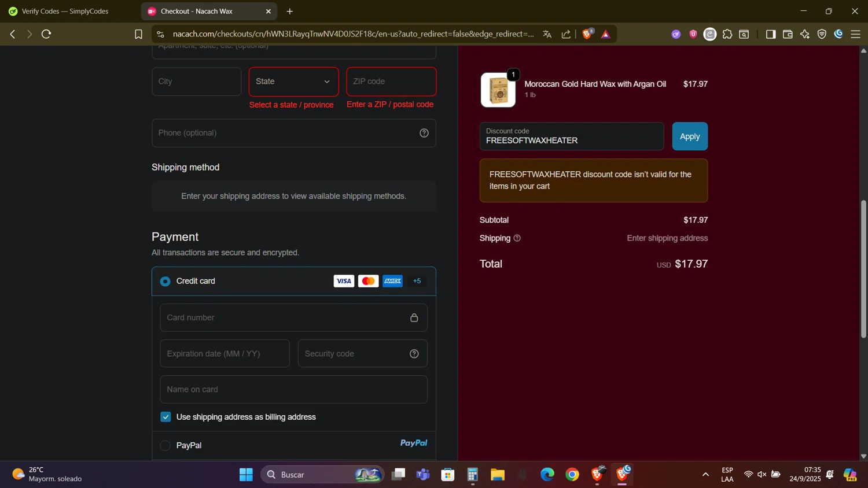Click the card number lock icon
Viewport: 868px width, 488px height.
click(414, 318)
